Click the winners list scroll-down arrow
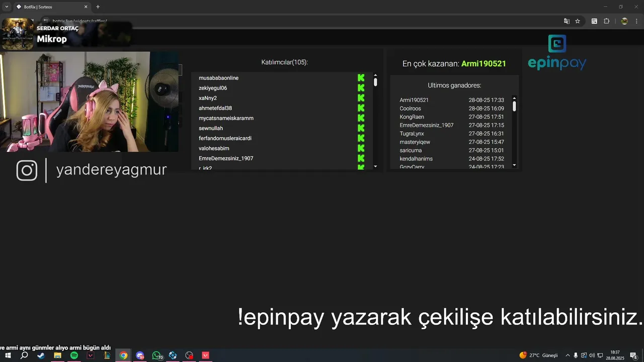Screen dimensions: 644x362 514,165
